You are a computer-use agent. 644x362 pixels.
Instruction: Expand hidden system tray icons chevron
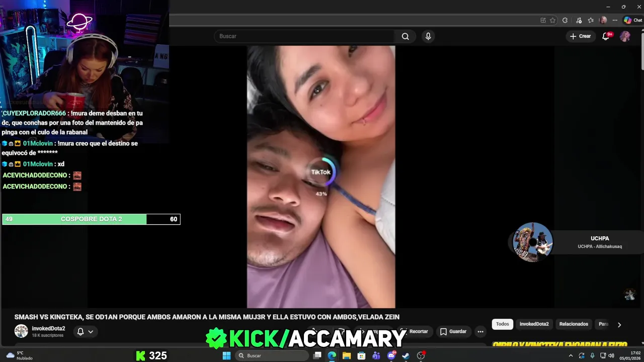click(571, 355)
